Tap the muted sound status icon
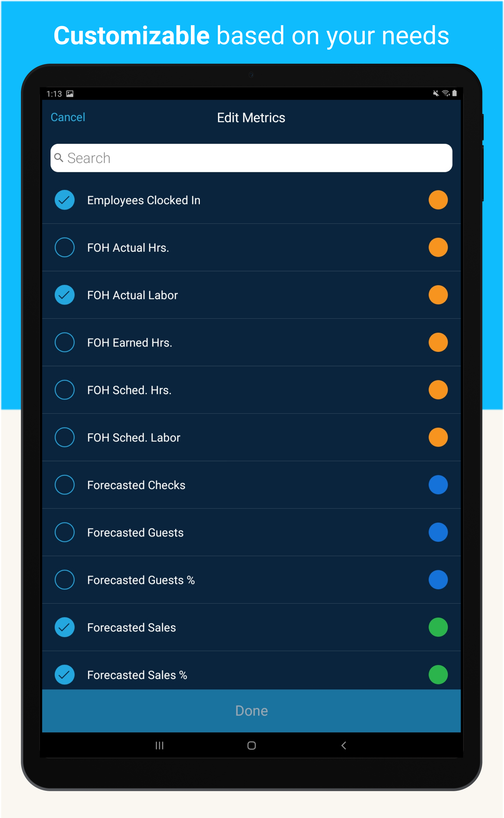The height and width of the screenshot is (818, 504). tap(436, 93)
